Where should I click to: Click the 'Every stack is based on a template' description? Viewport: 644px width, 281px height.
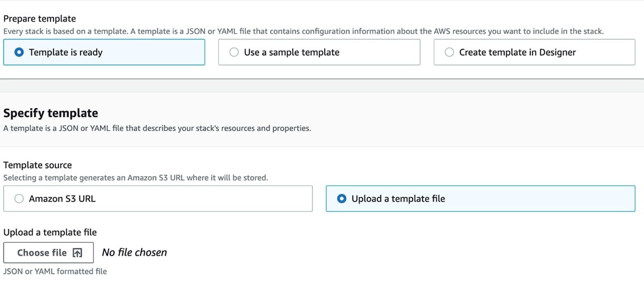[303, 31]
